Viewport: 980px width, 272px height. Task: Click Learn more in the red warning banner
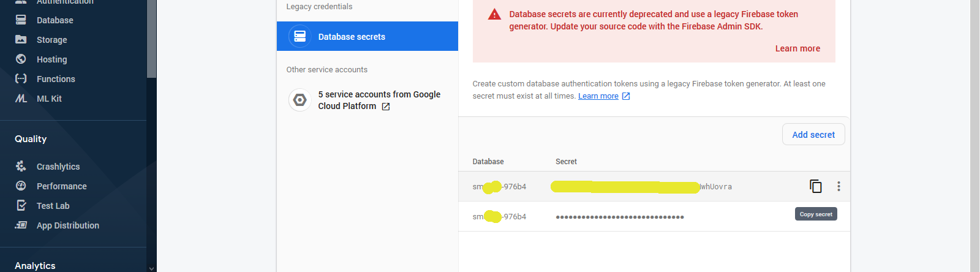pos(797,48)
